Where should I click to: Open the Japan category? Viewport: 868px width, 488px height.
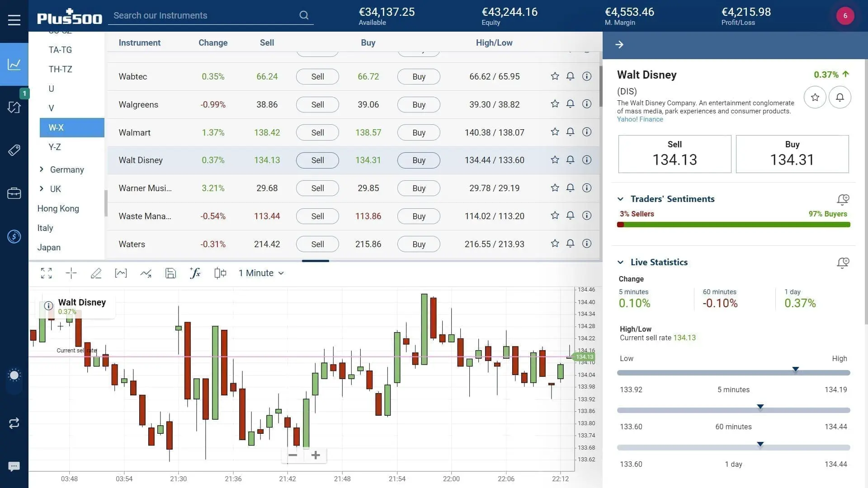[49, 247]
